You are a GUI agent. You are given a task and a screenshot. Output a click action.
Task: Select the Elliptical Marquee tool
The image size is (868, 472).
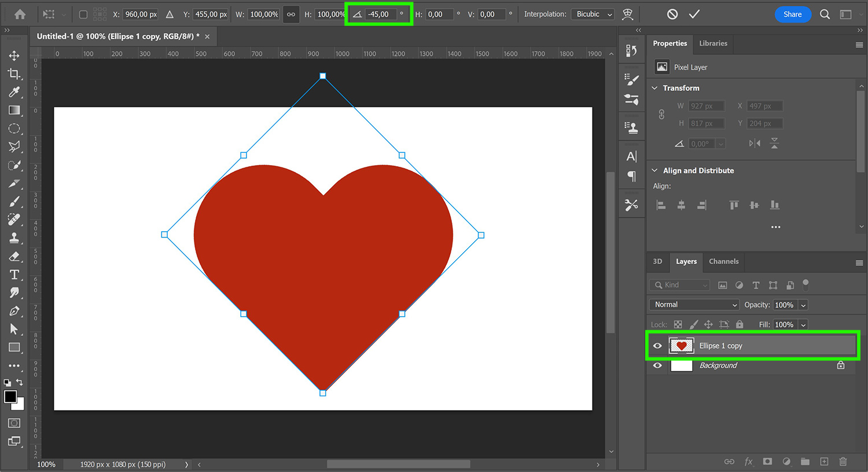tap(14, 129)
